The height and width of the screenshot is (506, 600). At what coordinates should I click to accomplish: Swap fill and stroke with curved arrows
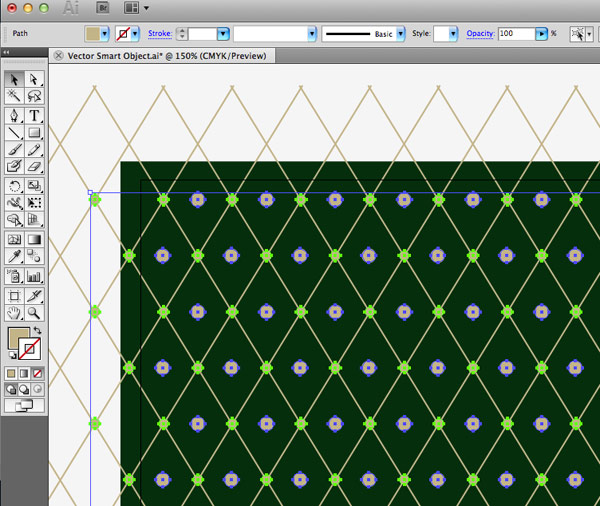[38, 330]
